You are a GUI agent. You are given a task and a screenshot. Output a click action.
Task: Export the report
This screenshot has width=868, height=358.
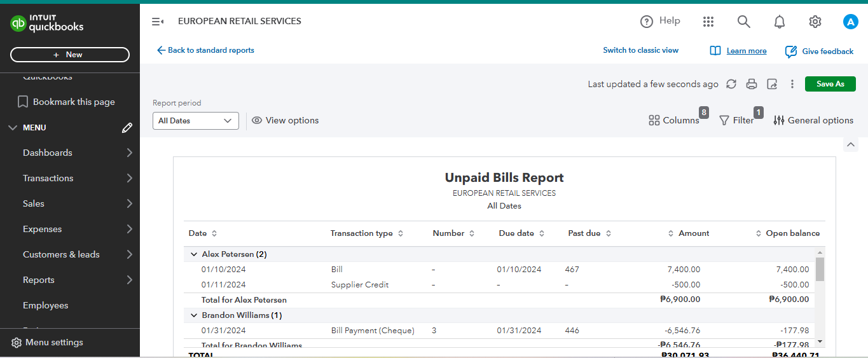pos(772,84)
